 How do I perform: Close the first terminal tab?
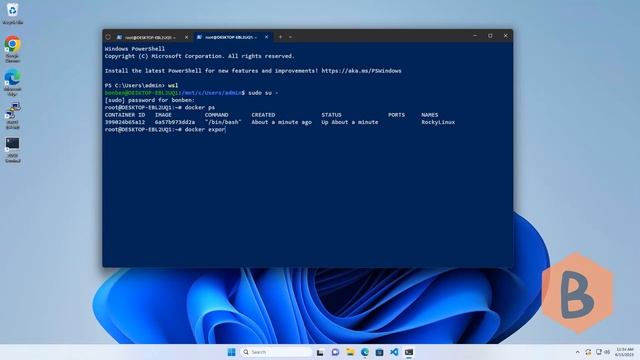point(186,37)
